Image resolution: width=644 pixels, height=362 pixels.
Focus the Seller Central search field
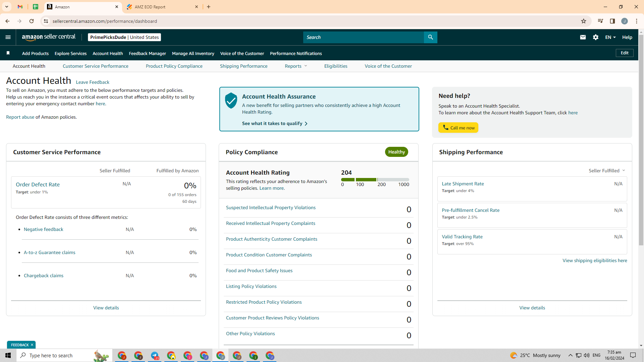pyautogui.click(x=364, y=37)
